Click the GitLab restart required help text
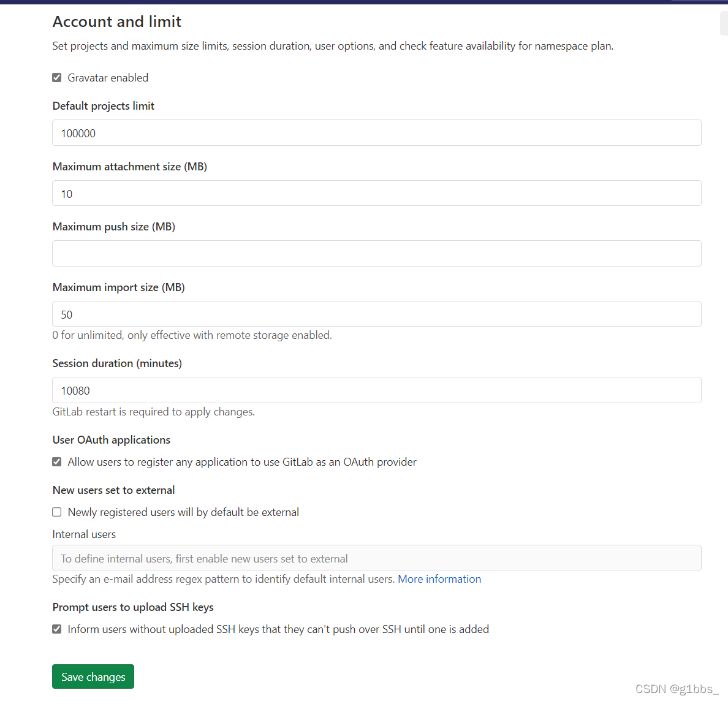 click(x=153, y=412)
